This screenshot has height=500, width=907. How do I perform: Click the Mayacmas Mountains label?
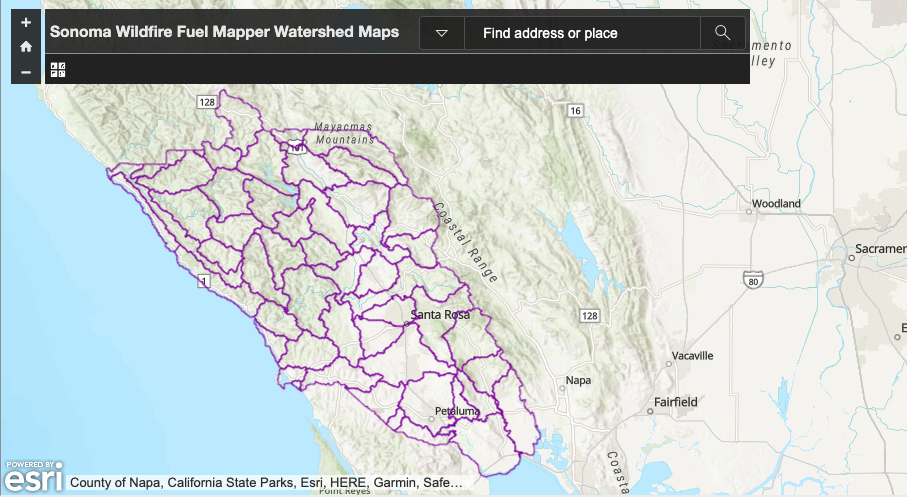coord(344,133)
